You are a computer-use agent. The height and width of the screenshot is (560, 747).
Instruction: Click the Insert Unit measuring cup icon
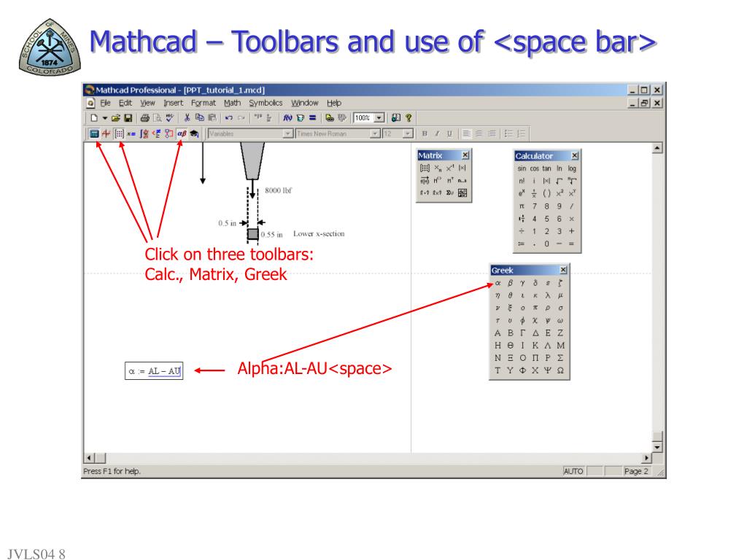pyautogui.click(x=300, y=117)
